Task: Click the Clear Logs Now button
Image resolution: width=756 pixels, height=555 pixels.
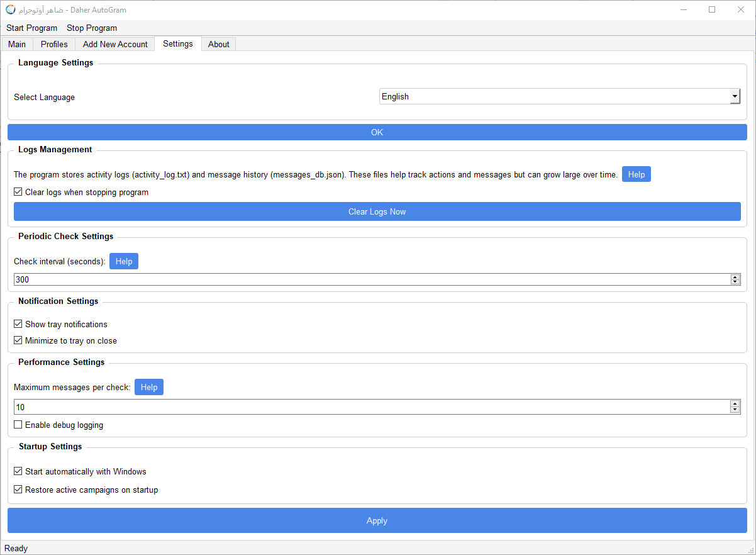Action: coord(377,211)
